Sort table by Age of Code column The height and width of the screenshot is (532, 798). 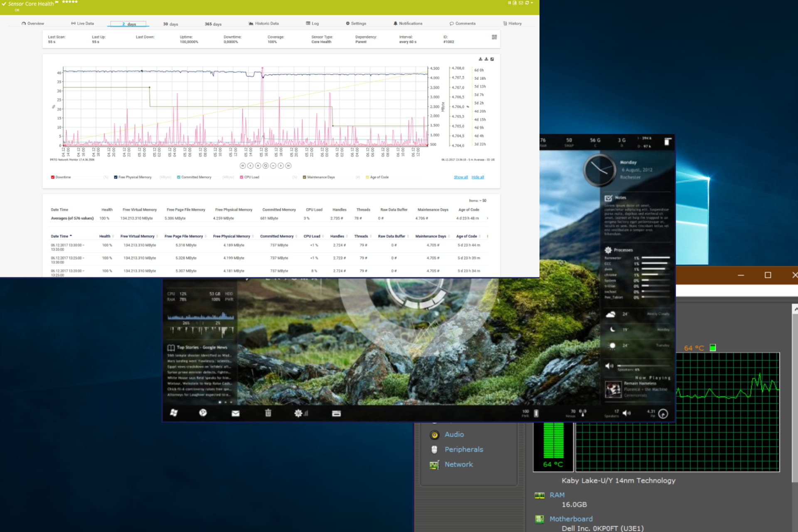[x=468, y=236]
